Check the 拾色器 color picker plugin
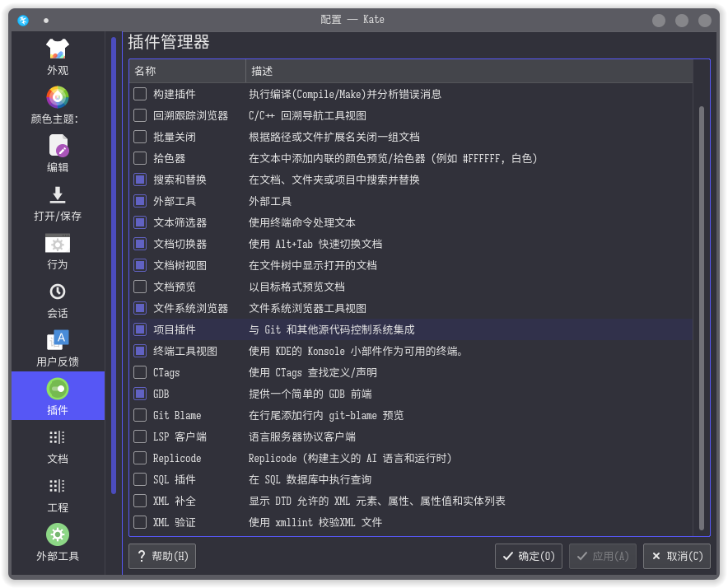This screenshot has width=728, height=588. [x=140, y=158]
